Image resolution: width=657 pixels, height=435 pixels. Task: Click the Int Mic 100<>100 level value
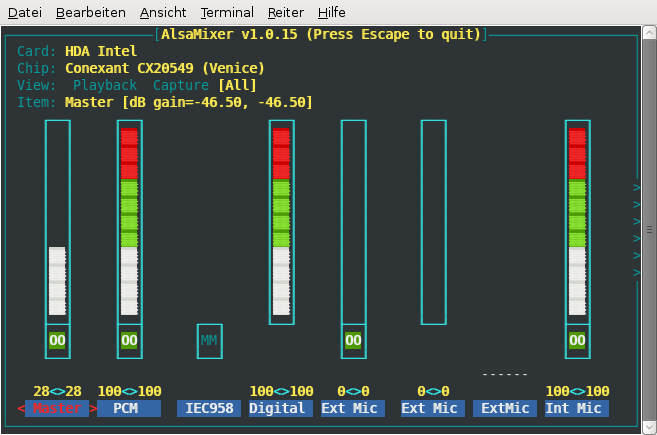tap(577, 391)
